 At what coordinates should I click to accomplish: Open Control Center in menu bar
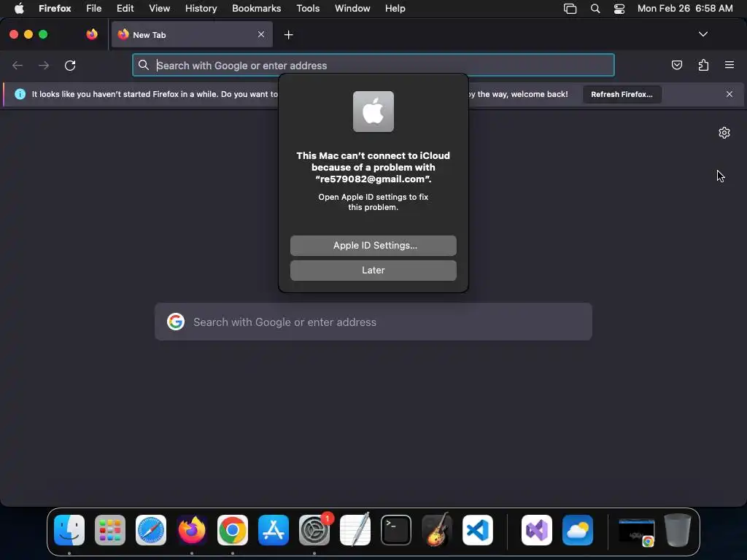619,8
